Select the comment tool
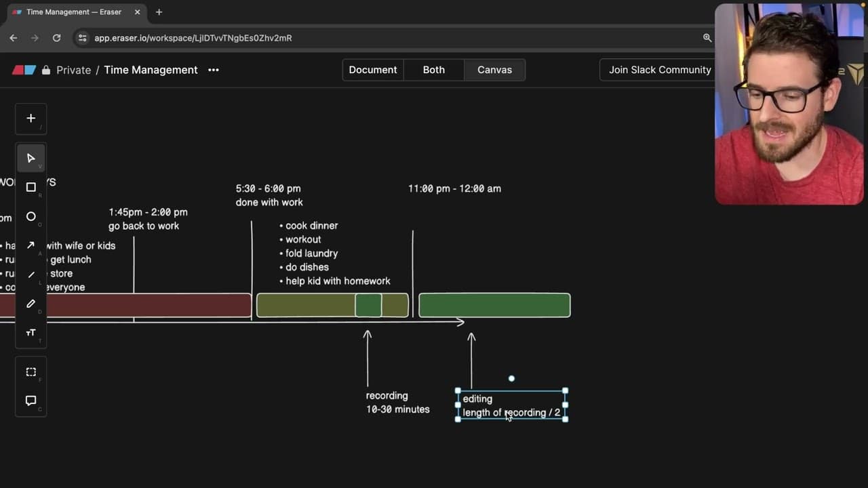The width and height of the screenshot is (868, 488). (x=31, y=401)
